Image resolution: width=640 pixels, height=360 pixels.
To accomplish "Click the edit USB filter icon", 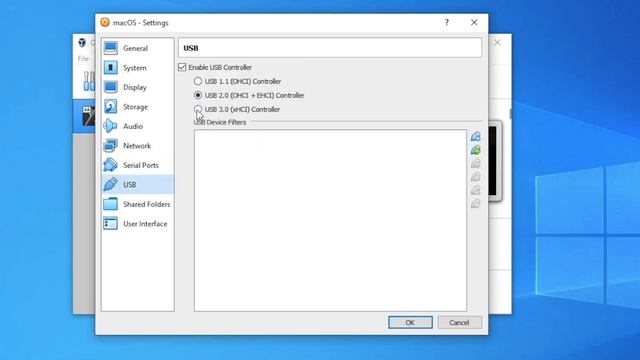I will click(x=476, y=163).
